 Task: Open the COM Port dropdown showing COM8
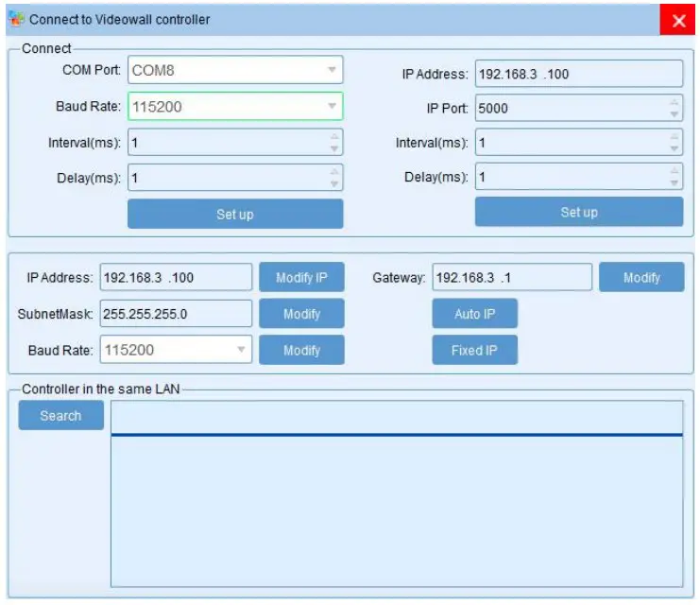click(235, 70)
